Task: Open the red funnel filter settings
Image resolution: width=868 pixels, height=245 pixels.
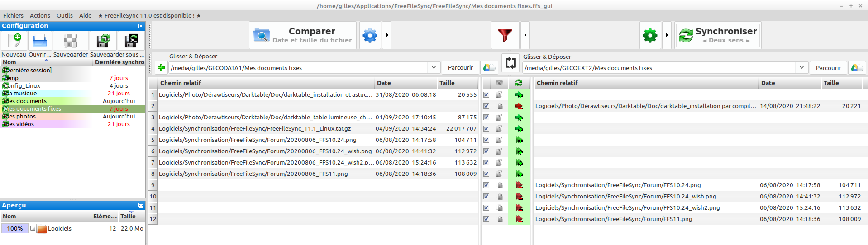Action: coord(505,35)
